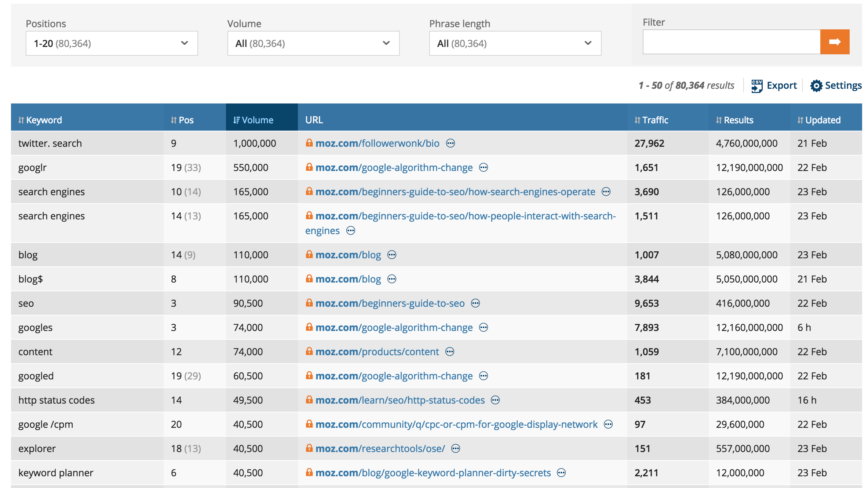Click lock icon on google /cpm row
The image size is (868, 488).
tap(309, 423)
